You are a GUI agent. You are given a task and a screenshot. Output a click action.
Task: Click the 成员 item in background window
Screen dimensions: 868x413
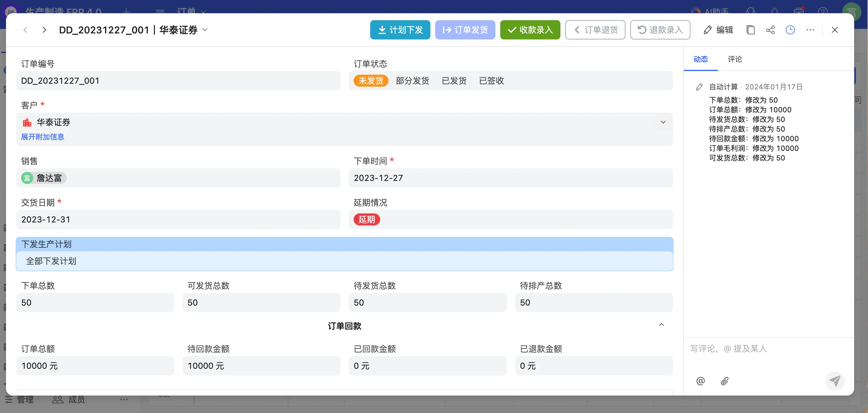[x=68, y=400]
